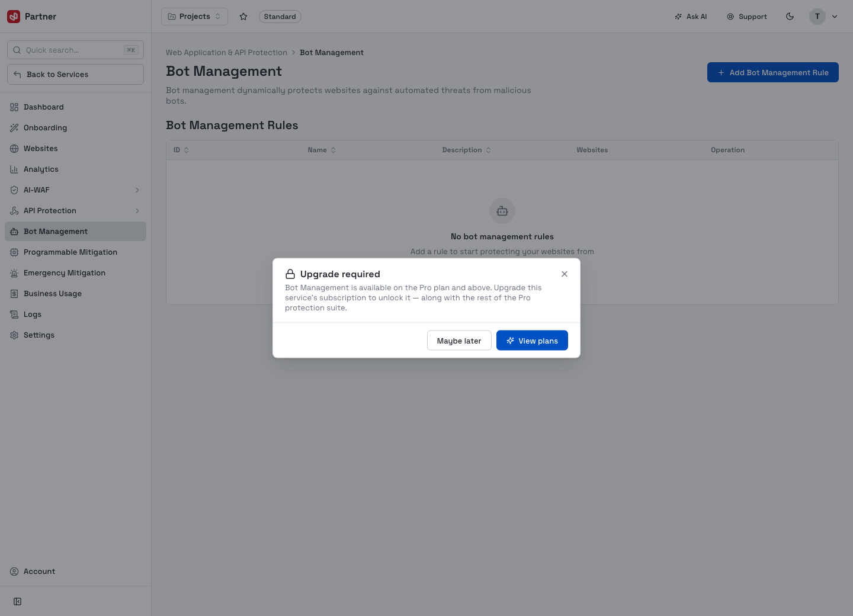Click View plans button
The width and height of the screenshot is (853, 616).
pos(532,341)
